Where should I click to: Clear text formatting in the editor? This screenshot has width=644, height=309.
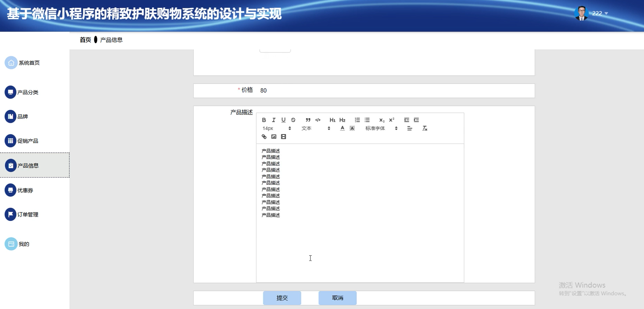coord(425,128)
